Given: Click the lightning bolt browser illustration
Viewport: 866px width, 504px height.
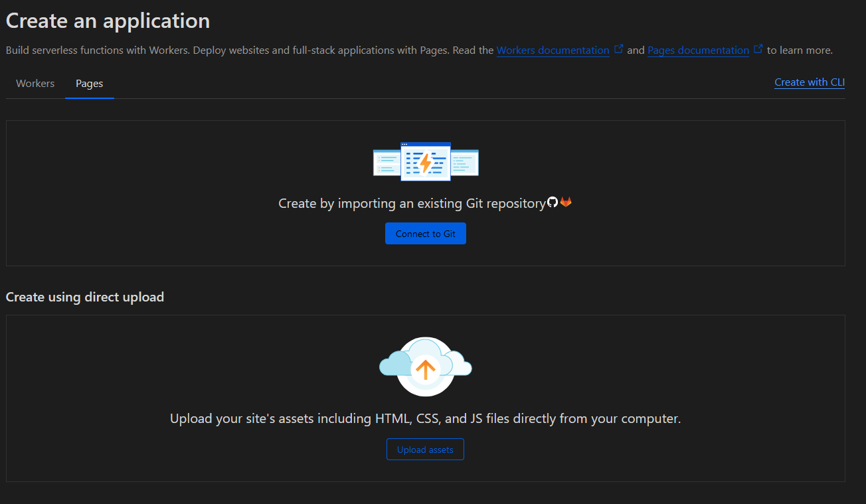Looking at the screenshot, I should click(425, 161).
